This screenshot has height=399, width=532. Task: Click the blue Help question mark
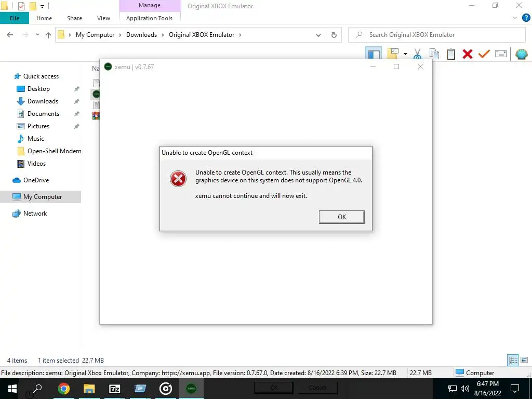pyautogui.click(x=526, y=18)
